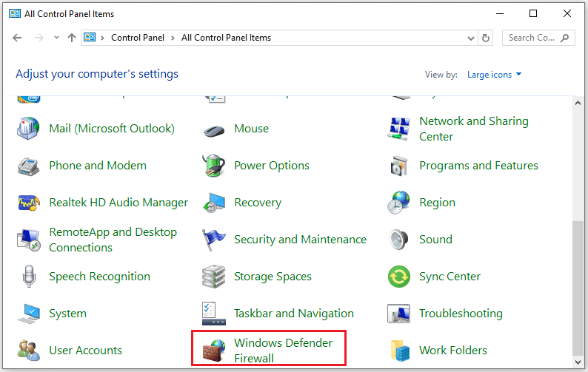
Task: Click the Troubleshooting icon
Action: pos(398,314)
